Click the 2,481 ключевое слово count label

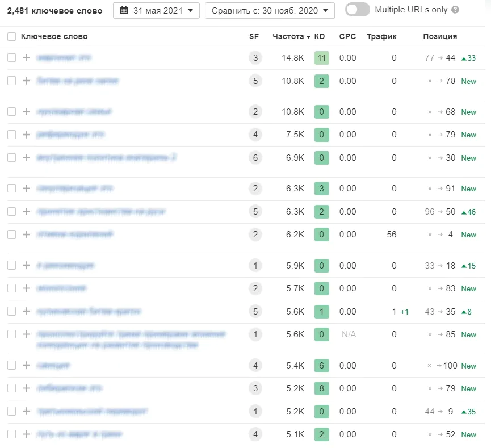coord(55,10)
